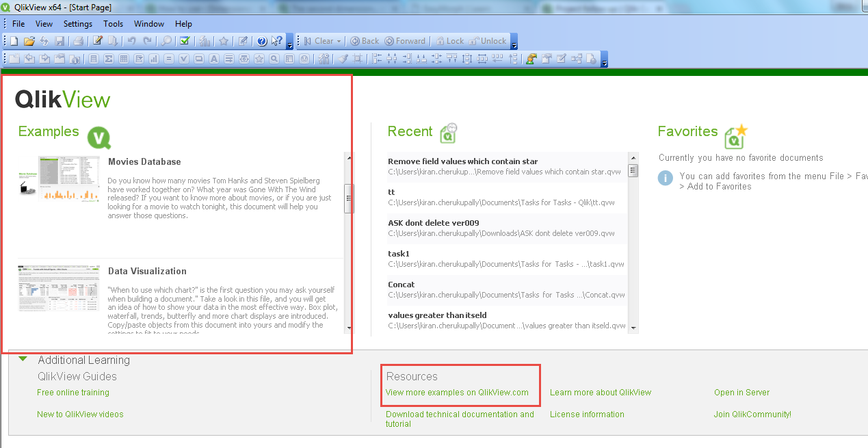Viewport: 868px width, 448px height.
Task: Create a new document via toolbar icon
Action: (x=14, y=41)
